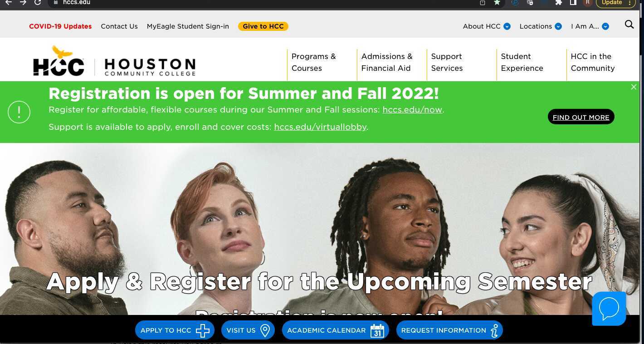Open the hccs.edu/virtuallobby link
This screenshot has width=644, height=344.
coord(320,127)
